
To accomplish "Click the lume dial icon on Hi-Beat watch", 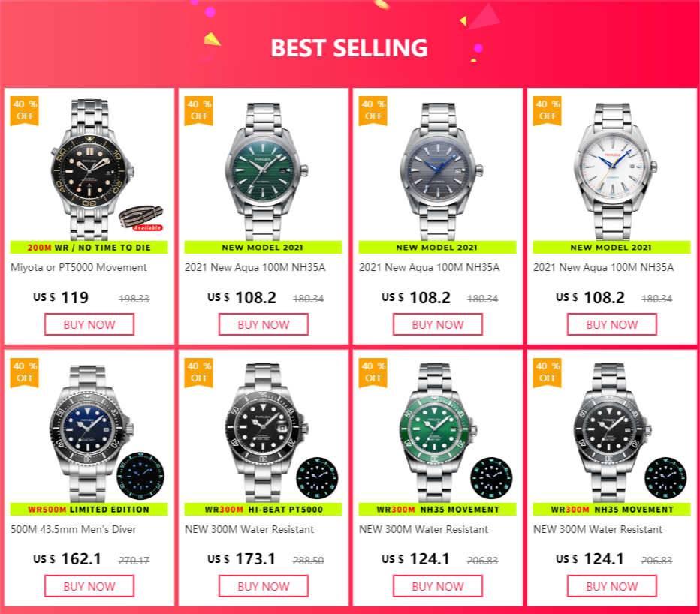I will (x=317, y=478).
